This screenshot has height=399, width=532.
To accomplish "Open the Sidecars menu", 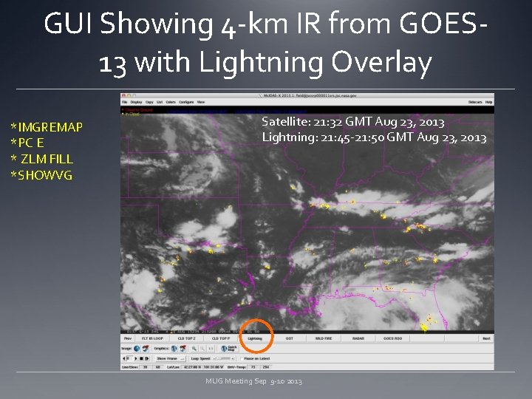I will tap(474, 102).
